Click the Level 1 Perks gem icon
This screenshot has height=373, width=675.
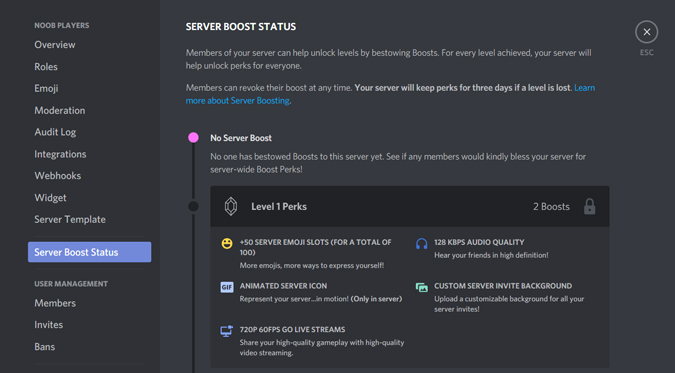click(x=231, y=206)
